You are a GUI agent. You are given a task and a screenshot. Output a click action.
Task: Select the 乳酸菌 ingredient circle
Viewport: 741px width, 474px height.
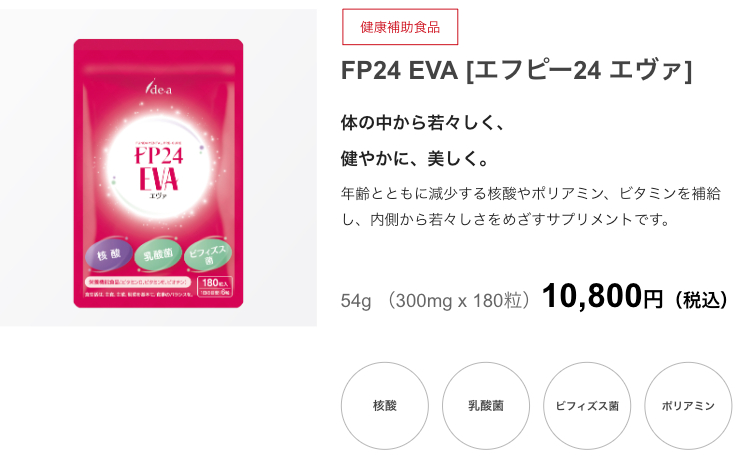[x=486, y=405]
